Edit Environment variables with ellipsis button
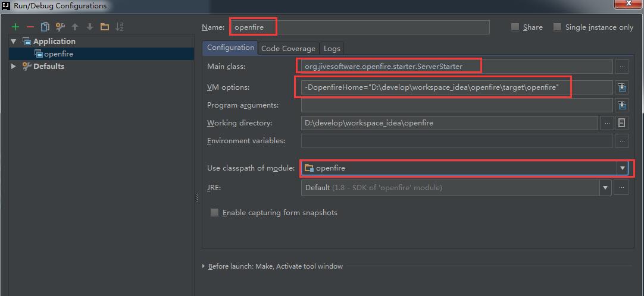Screen dimensions: 644x296 (622, 141)
